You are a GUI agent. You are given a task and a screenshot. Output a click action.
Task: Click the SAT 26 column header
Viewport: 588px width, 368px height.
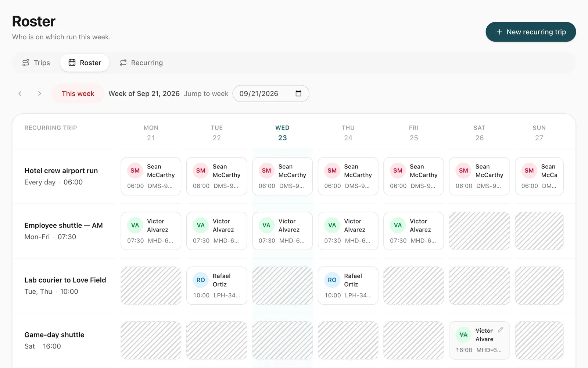480,133
